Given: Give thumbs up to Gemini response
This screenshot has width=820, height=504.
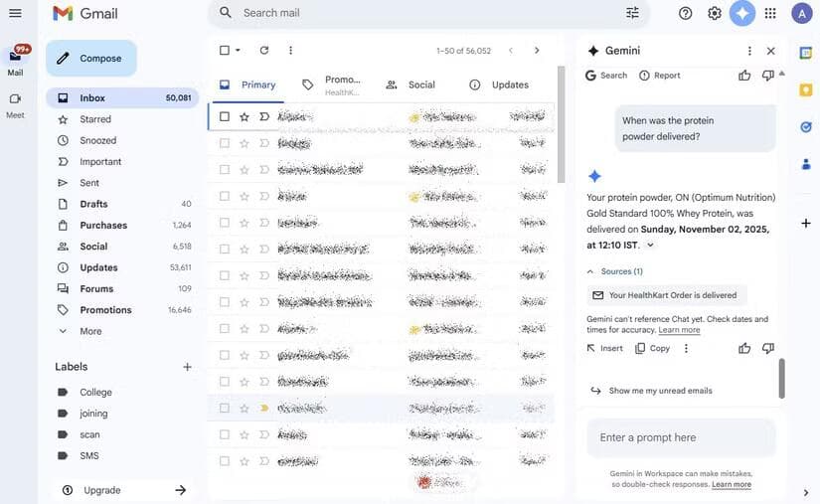Looking at the screenshot, I should (x=744, y=348).
